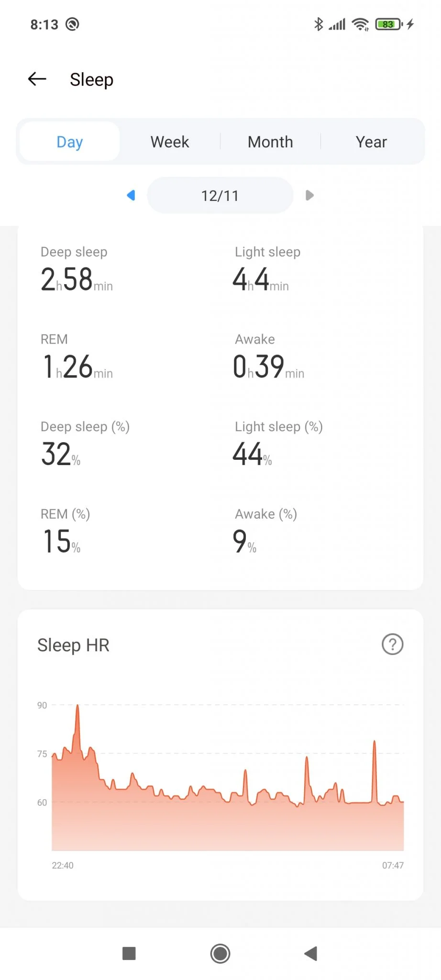Image resolution: width=441 pixels, height=980 pixels.
Task: Tap the Android home circle button
Action: (x=220, y=953)
